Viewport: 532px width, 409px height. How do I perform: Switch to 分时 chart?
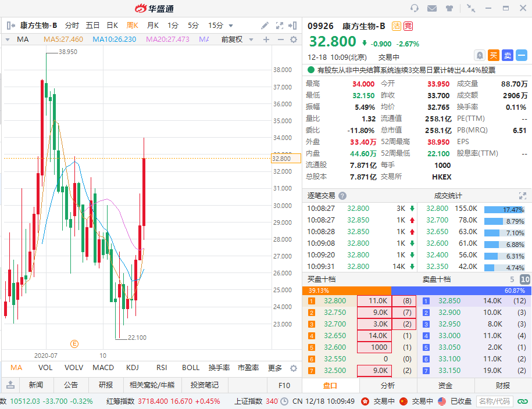(72, 26)
